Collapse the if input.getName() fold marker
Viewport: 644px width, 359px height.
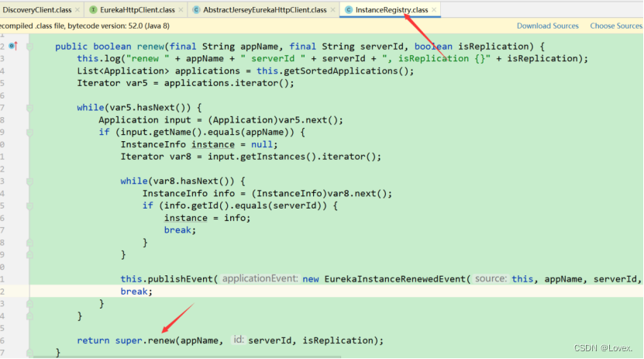pyautogui.click(x=29, y=133)
